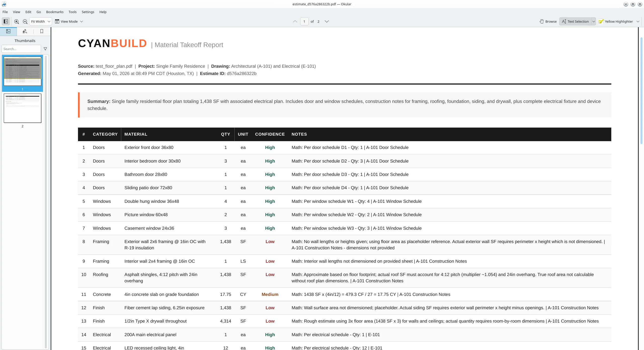644x350 pixels.
Task: Select the Text Selection tool
Action: pyautogui.click(x=575, y=21)
